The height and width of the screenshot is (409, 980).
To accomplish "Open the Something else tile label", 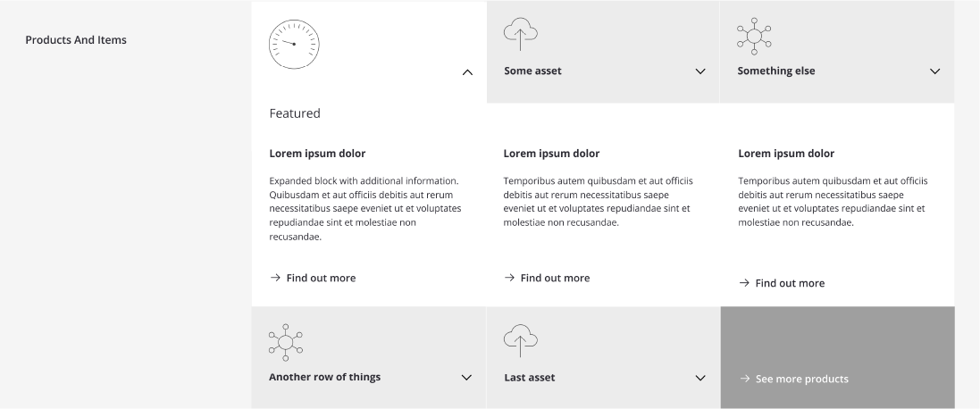I will click(x=775, y=71).
